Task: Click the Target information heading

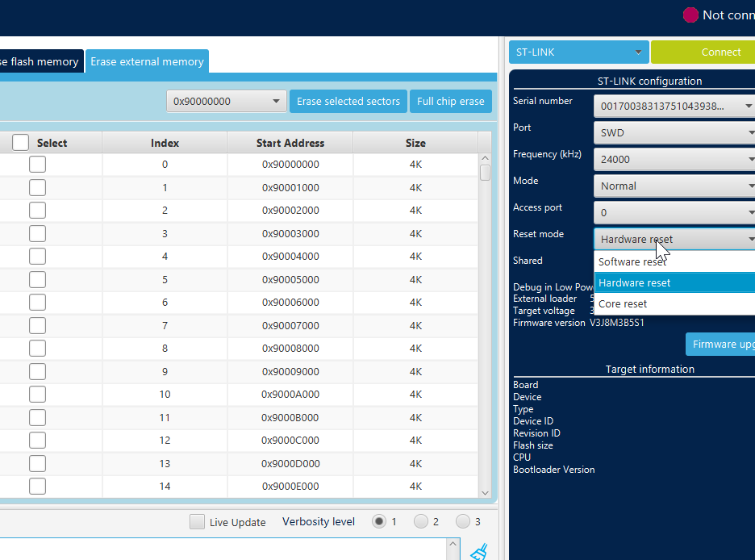Action: coord(649,369)
